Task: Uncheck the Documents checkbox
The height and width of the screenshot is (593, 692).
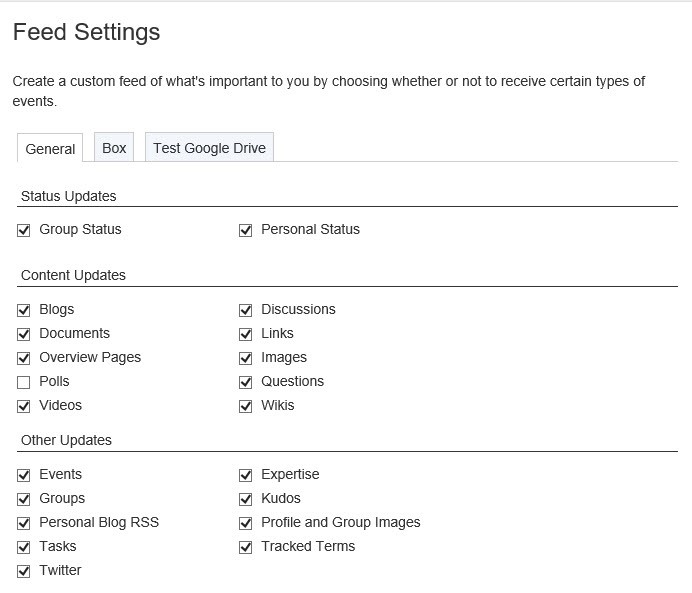Action: pyautogui.click(x=24, y=334)
